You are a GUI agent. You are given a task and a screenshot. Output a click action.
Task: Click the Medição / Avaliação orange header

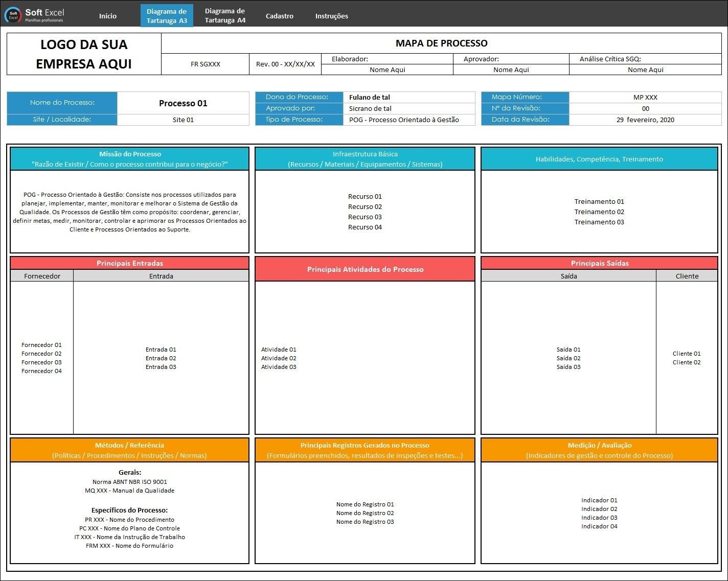[599, 450]
